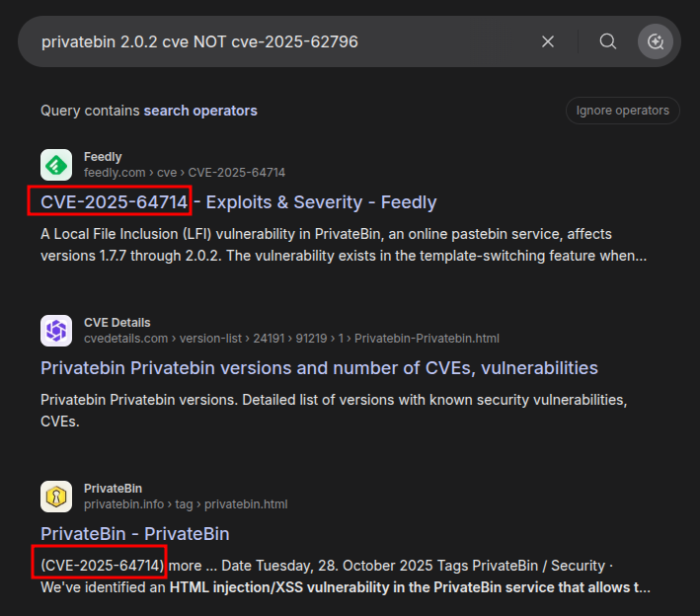This screenshot has width=700, height=616.
Task: Open the 'search operators' link
Action: 200,111
